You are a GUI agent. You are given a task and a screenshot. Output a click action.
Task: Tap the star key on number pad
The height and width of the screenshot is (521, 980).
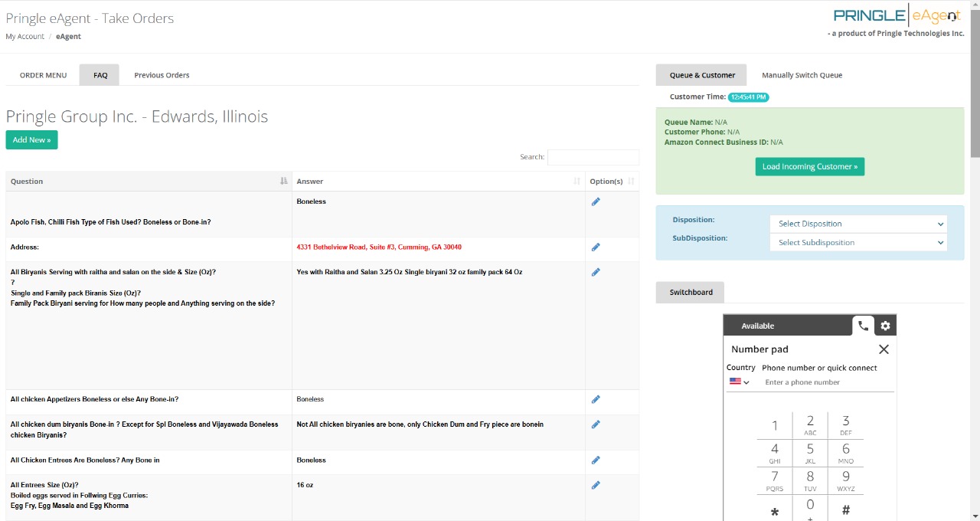[775, 510]
